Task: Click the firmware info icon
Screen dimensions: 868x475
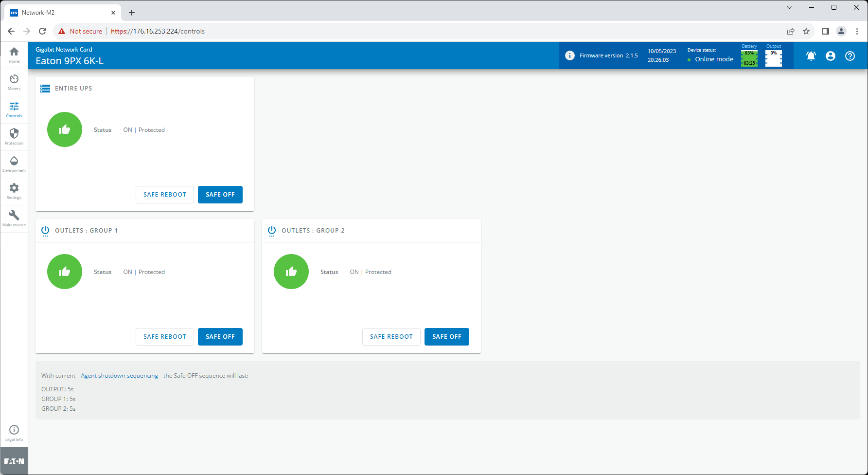Action: [x=570, y=55]
